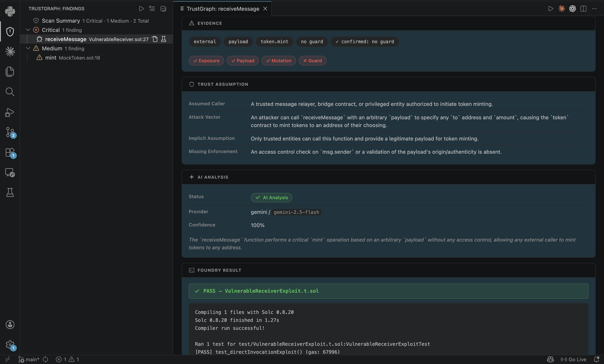Click the 100% confidence value

tap(257, 225)
